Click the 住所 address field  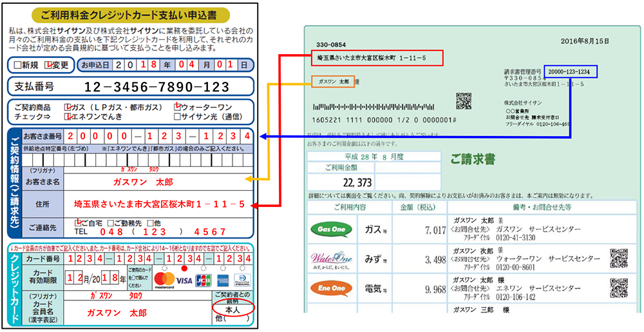tap(159, 204)
